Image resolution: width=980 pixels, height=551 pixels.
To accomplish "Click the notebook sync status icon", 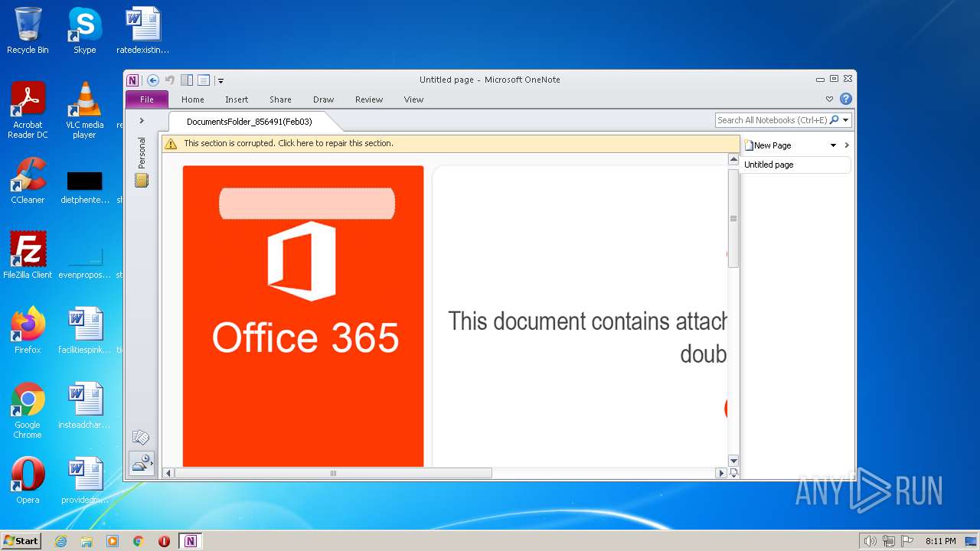I will click(142, 464).
